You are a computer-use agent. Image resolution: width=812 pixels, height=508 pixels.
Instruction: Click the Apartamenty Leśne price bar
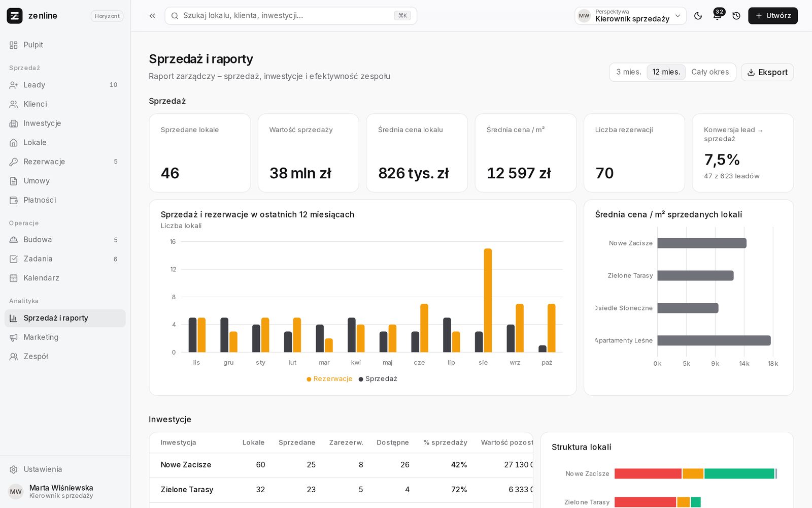(714, 340)
